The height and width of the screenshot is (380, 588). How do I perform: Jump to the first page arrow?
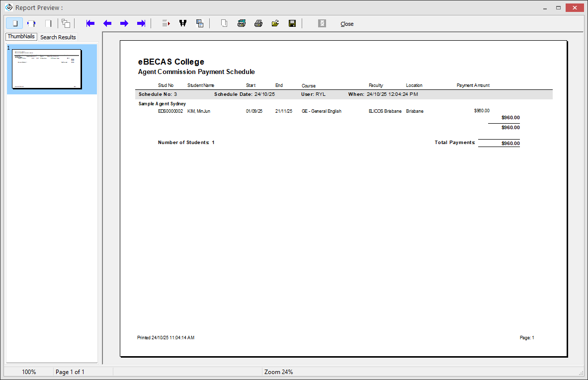pyautogui.click(x=90, y=23)
